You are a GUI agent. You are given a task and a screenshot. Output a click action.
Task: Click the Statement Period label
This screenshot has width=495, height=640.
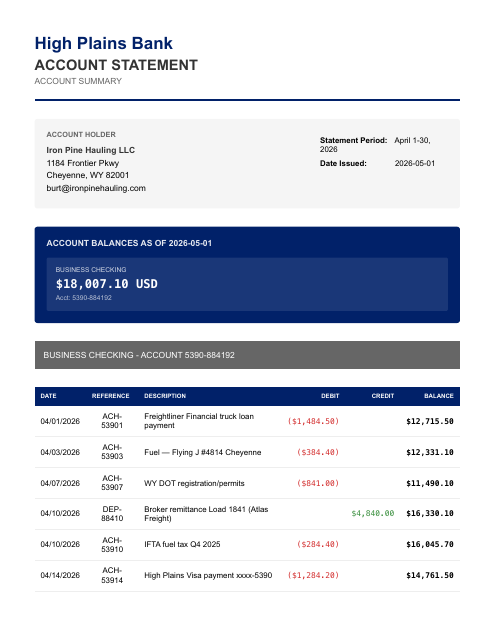[x=353, y=140]
